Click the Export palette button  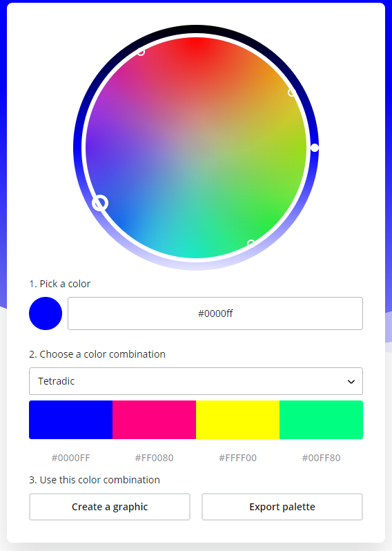[x=282, y=507]
